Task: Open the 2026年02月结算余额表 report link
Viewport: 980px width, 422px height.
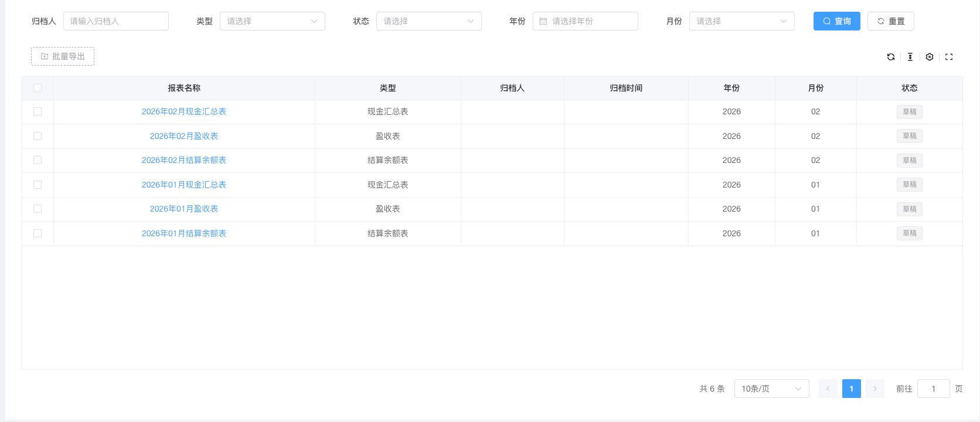Action: point(184,160)
